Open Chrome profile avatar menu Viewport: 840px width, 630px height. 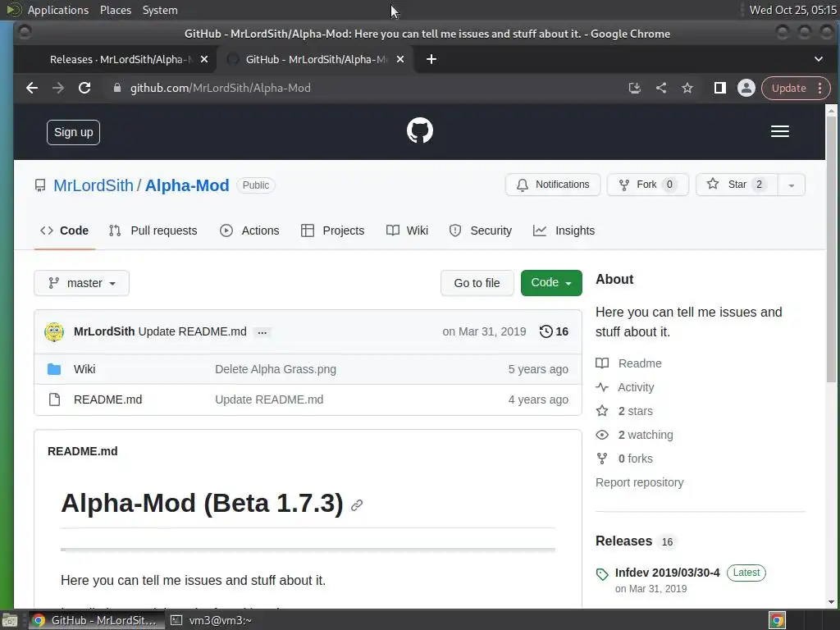pyautogui.click(x=746, y=88)
